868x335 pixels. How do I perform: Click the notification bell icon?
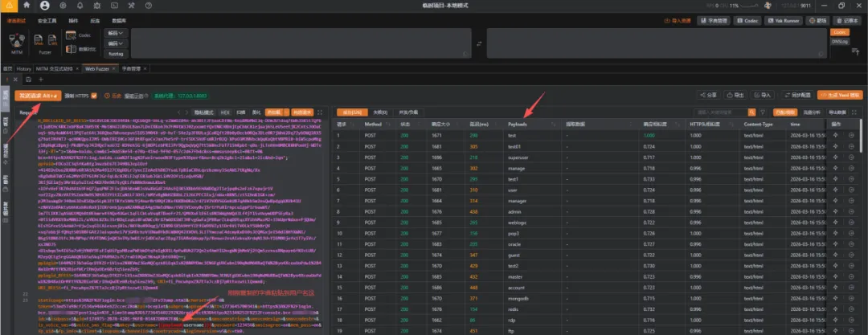click(80, 6)
